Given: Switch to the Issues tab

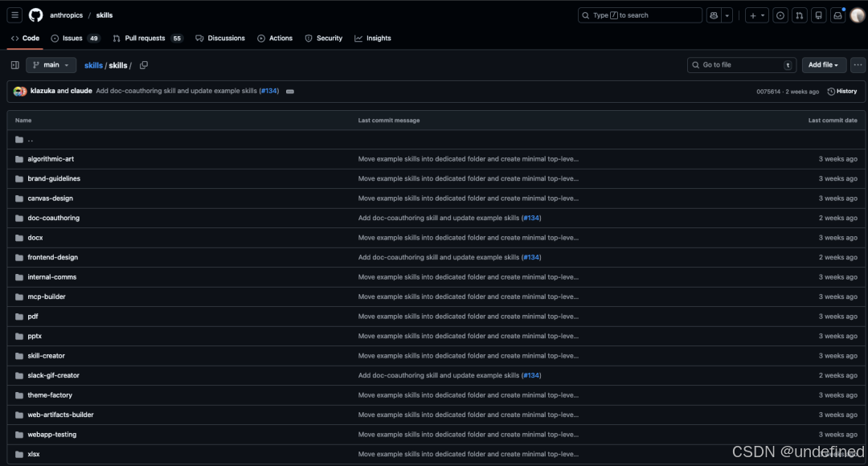Looking at the screenshot, I should [x=75, y=39].
